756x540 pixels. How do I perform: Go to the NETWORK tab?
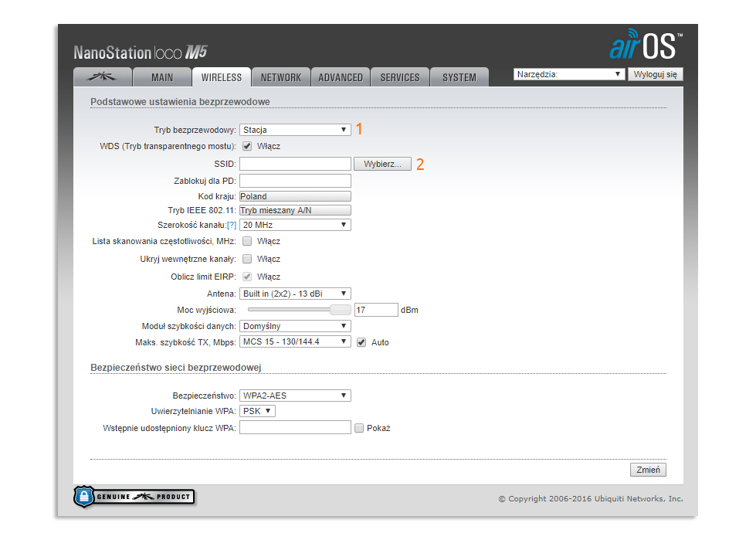pos(281,77)
